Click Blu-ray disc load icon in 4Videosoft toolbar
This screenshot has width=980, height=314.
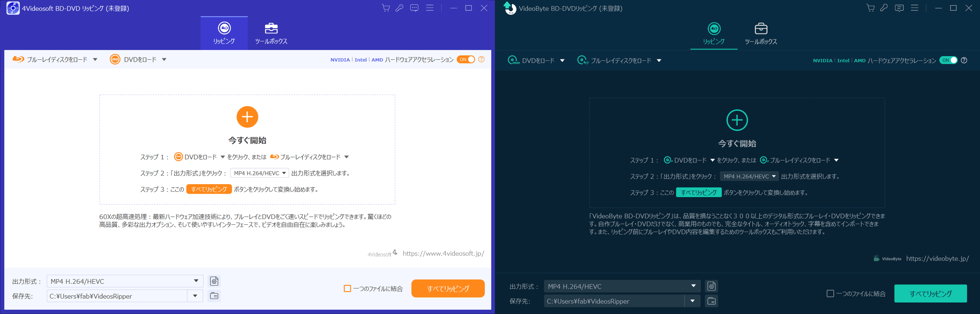click(x=18, y=59)
